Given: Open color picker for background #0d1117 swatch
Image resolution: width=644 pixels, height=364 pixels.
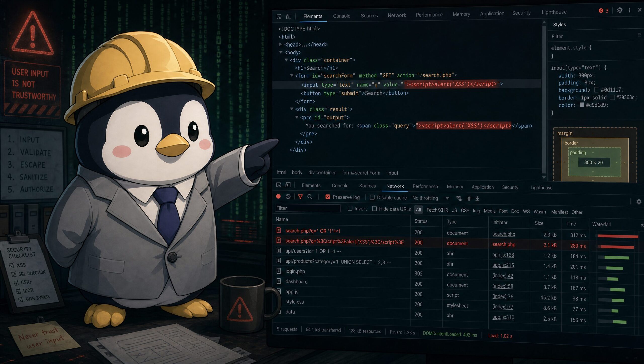Looking at the screenshot, I should coord(597,90).
